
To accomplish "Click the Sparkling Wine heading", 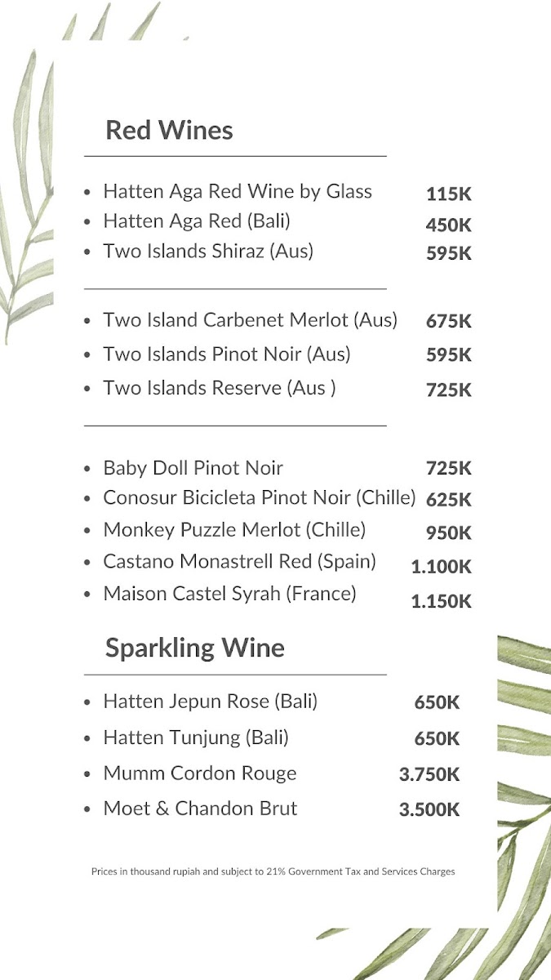I will point(194,648).
